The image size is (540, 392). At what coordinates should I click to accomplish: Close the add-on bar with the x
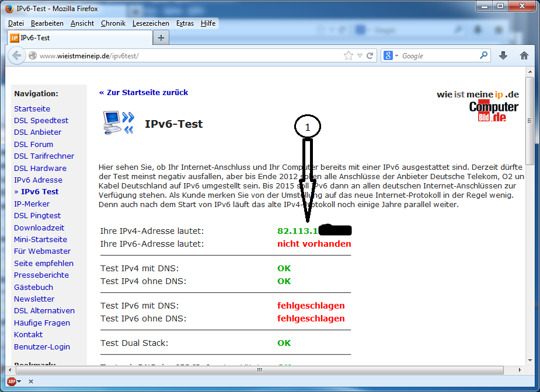30,381
